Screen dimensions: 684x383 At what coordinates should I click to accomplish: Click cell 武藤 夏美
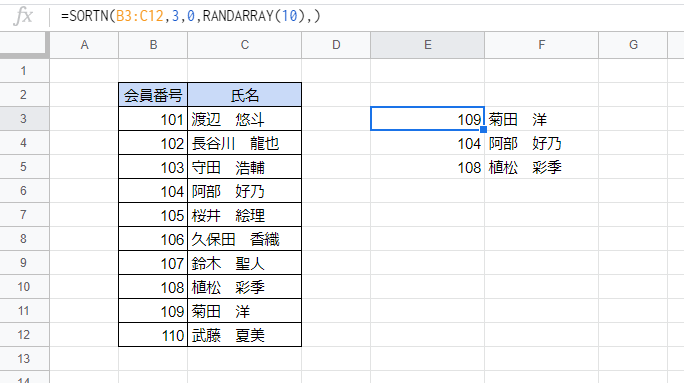coord(245,335)
